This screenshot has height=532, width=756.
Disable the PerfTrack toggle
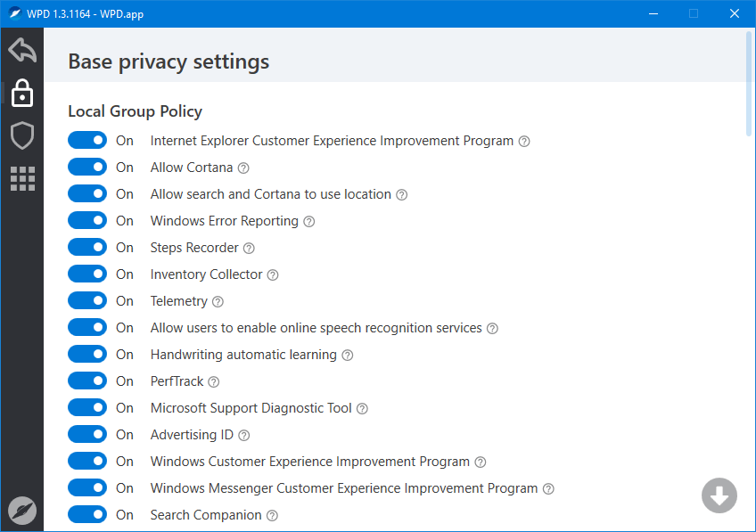[x=87, y=381]
